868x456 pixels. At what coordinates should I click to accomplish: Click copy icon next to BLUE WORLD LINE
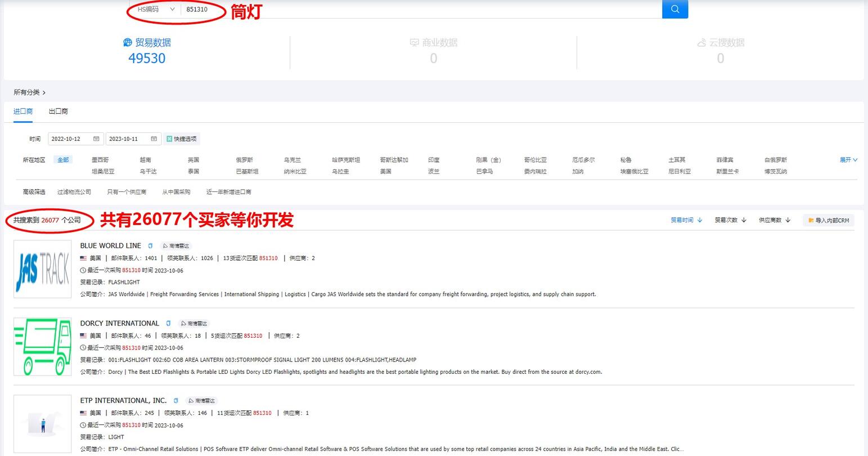pyautogui.click(x=150, y=246)
